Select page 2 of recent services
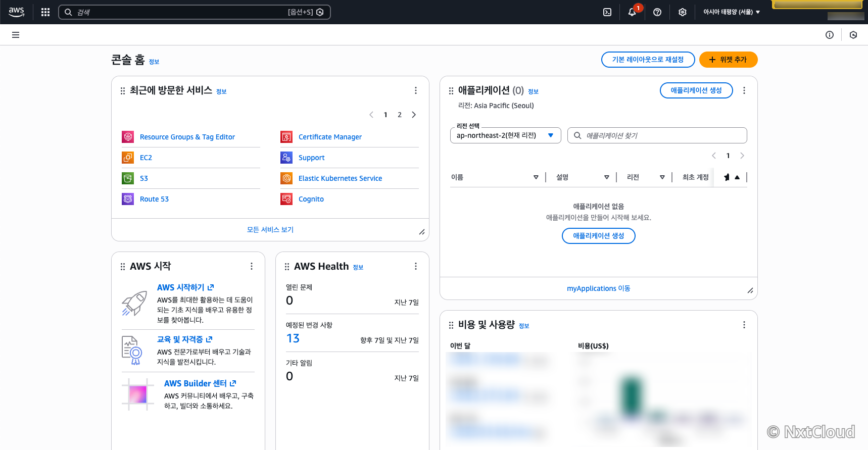868x450 pixels. coord(400,115)
